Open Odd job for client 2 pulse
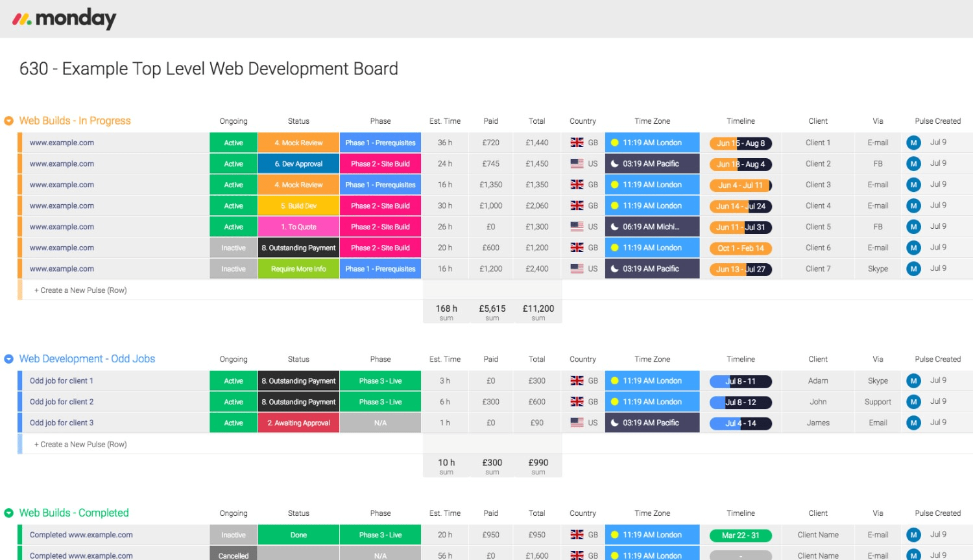Viewport: 973px width, 560px height. click(62, 402)
